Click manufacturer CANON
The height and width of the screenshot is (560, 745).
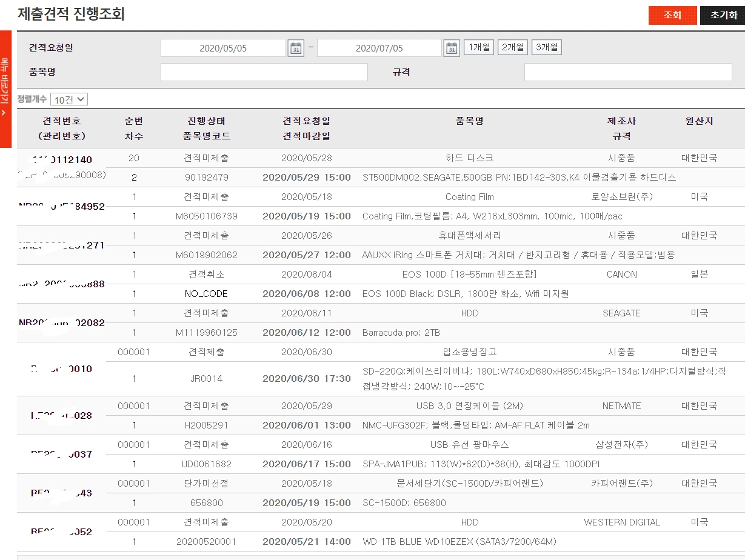click(621, 275)
